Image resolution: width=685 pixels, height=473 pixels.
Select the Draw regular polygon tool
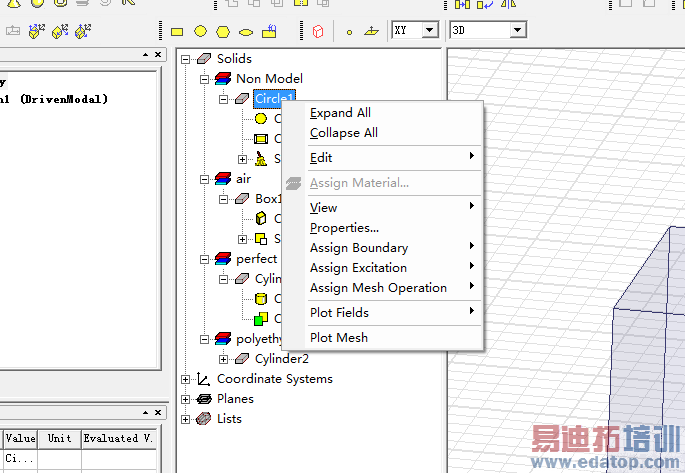coord(223,32)
